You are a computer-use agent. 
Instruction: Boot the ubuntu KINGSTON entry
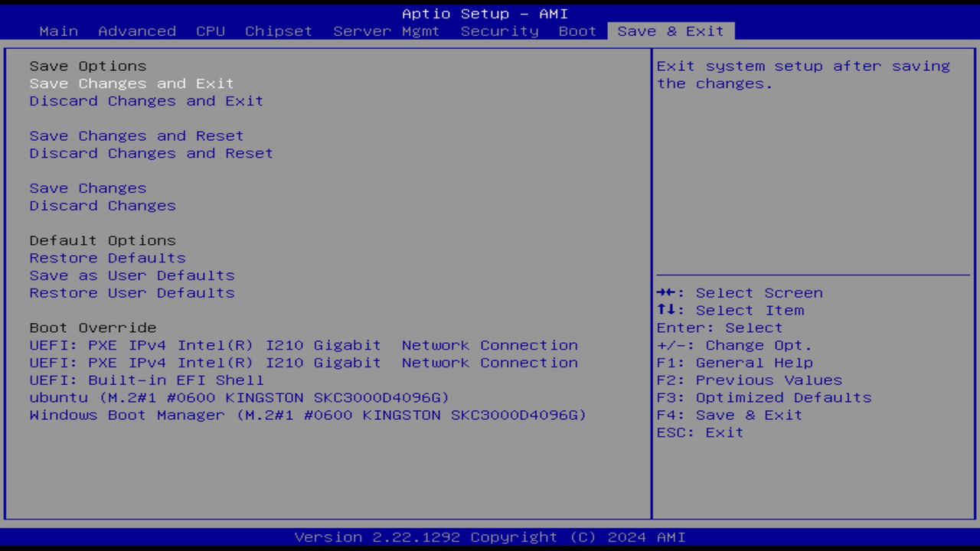(240, 398)
